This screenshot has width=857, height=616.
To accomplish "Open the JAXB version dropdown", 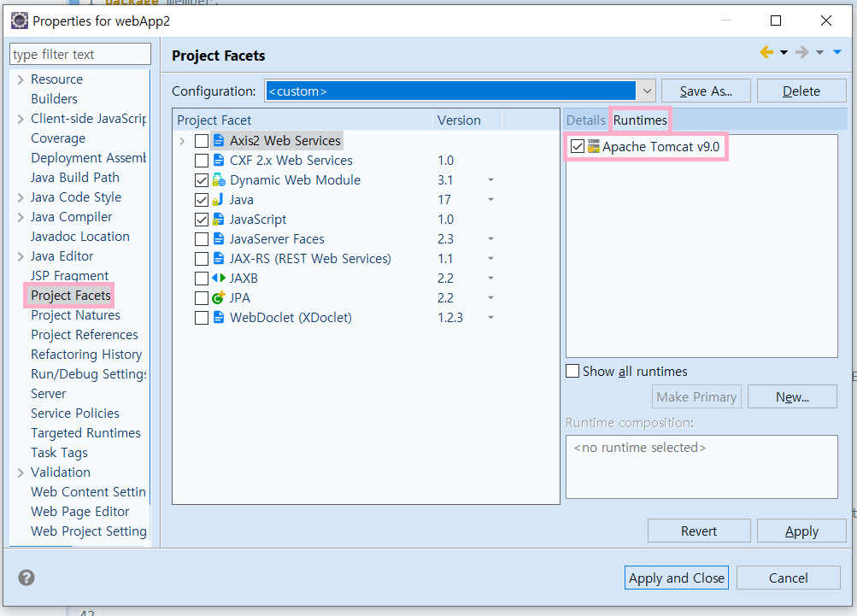I will point(490,279).
